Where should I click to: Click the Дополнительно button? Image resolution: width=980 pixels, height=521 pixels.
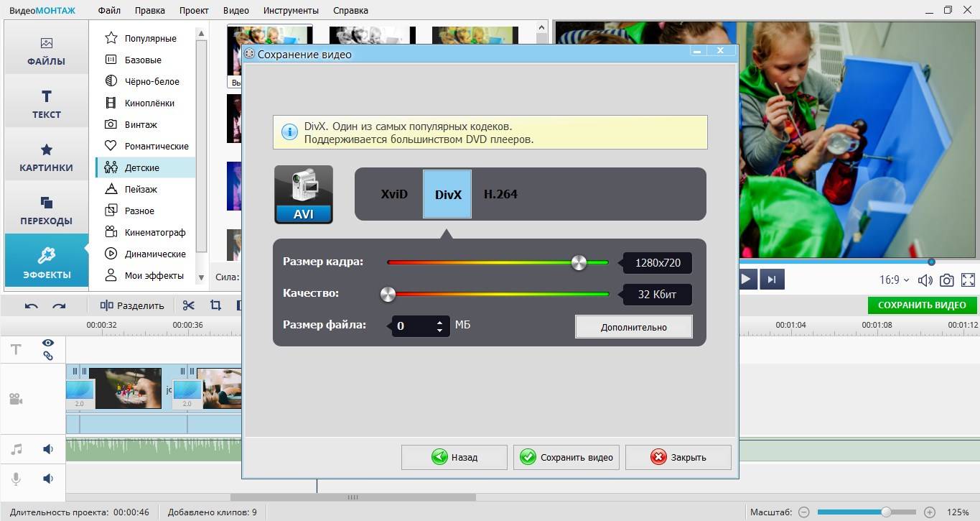(633, 327)
